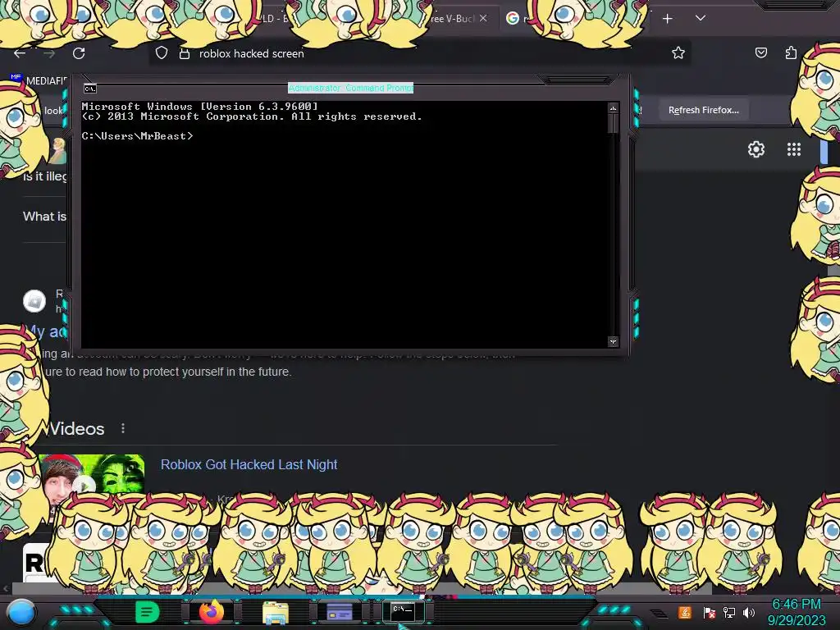840x630 pixels.
Task: Click the site lock icon in address bar
Action: 185,53
